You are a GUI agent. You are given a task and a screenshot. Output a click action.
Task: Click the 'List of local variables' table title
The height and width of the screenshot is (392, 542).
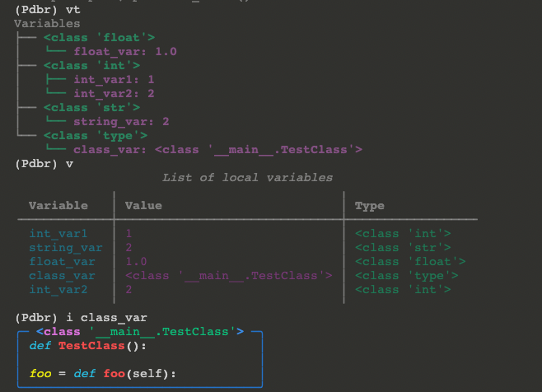tap(247, 178)
